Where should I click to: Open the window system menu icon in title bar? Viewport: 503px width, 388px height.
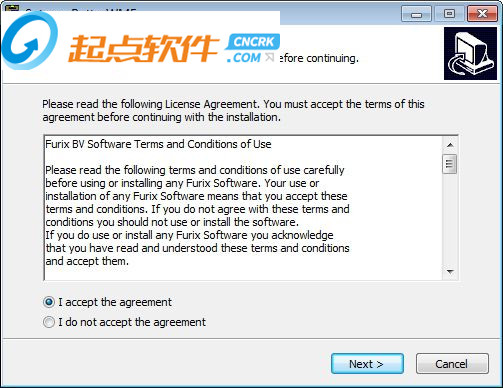click(x=11, y=7)
